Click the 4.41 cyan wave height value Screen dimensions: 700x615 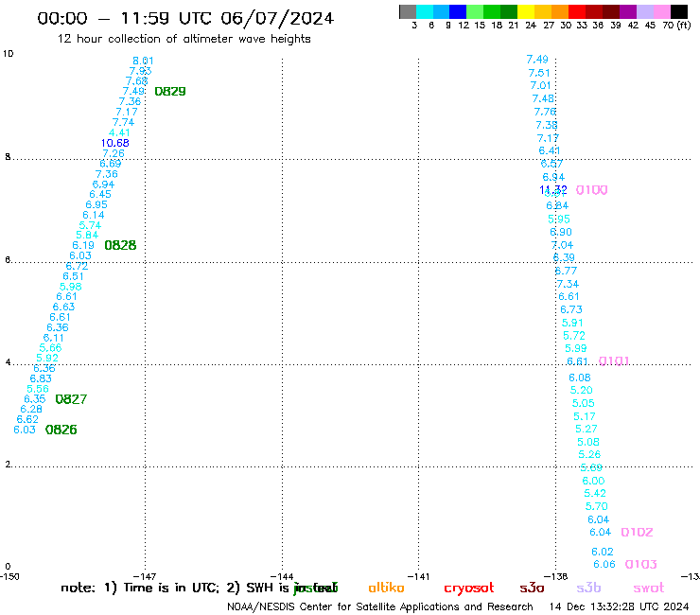point(119,132)
